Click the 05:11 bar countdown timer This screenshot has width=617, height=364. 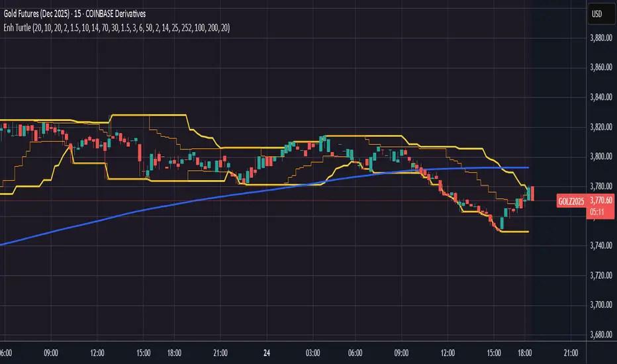pyautogui.click(x=597, y=212)
